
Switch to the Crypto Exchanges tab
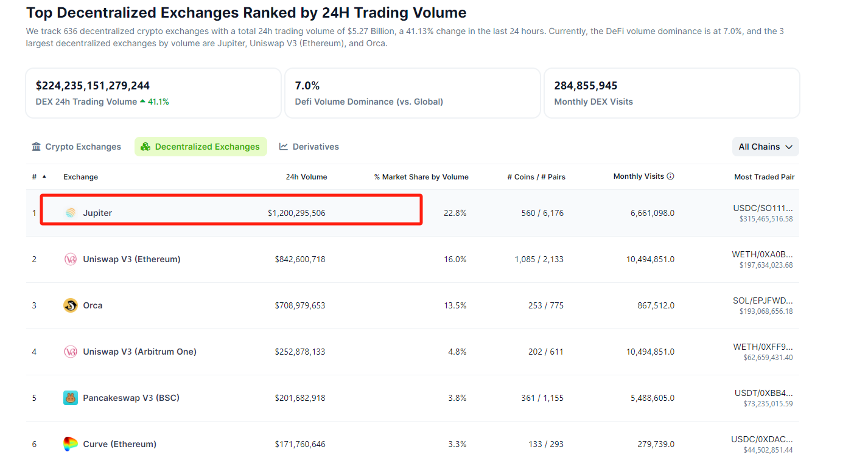77,147
